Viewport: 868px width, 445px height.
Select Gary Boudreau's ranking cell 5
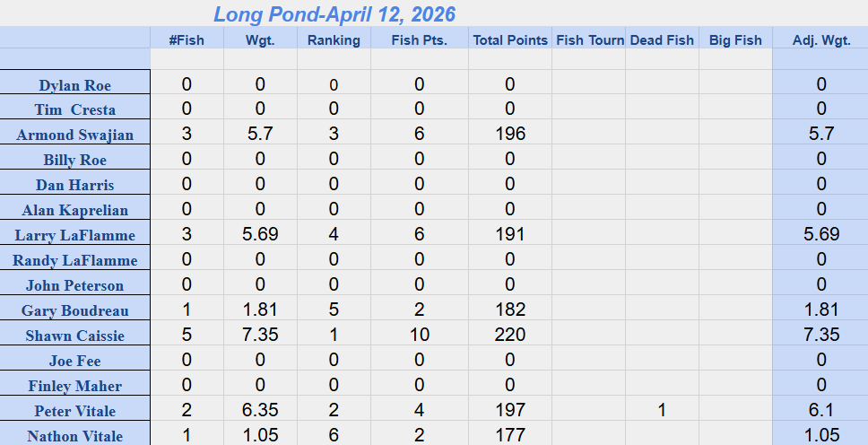[334, 310]
